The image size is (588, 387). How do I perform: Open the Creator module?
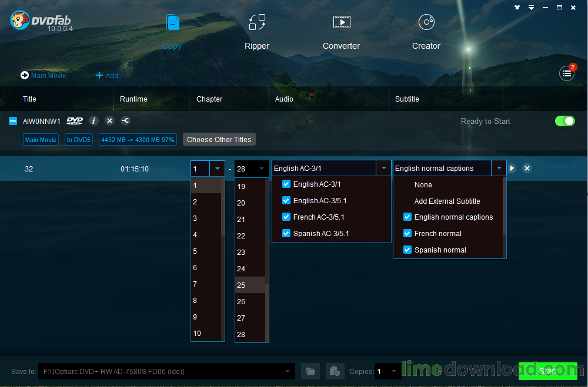coord(426,33)
